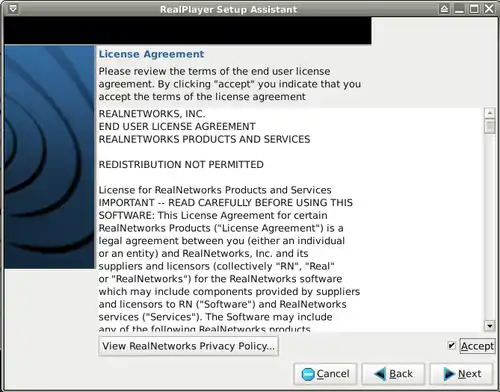Toggle the Accept checkbox

coord(451,345)
